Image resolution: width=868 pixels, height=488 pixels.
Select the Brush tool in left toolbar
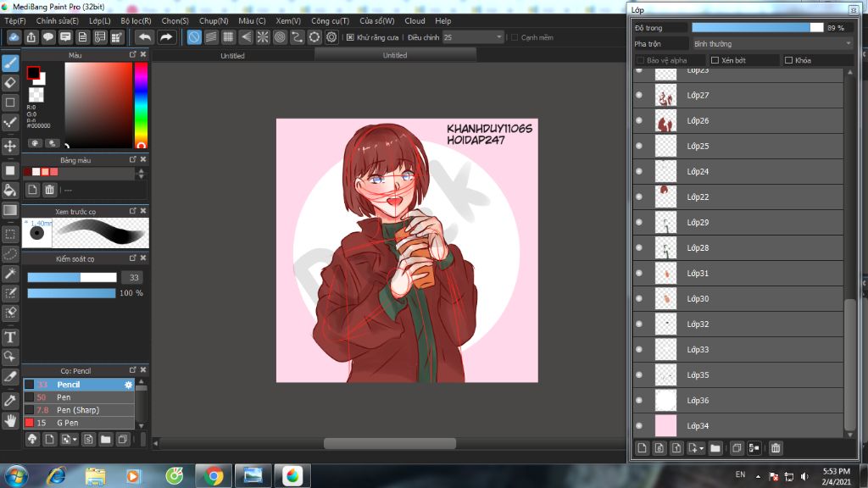[10, 63]
